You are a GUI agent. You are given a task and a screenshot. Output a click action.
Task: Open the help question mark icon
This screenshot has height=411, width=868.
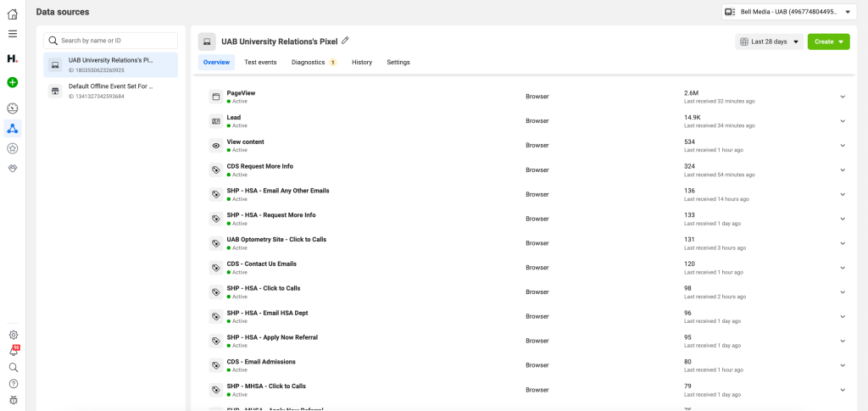pos(13,383)
